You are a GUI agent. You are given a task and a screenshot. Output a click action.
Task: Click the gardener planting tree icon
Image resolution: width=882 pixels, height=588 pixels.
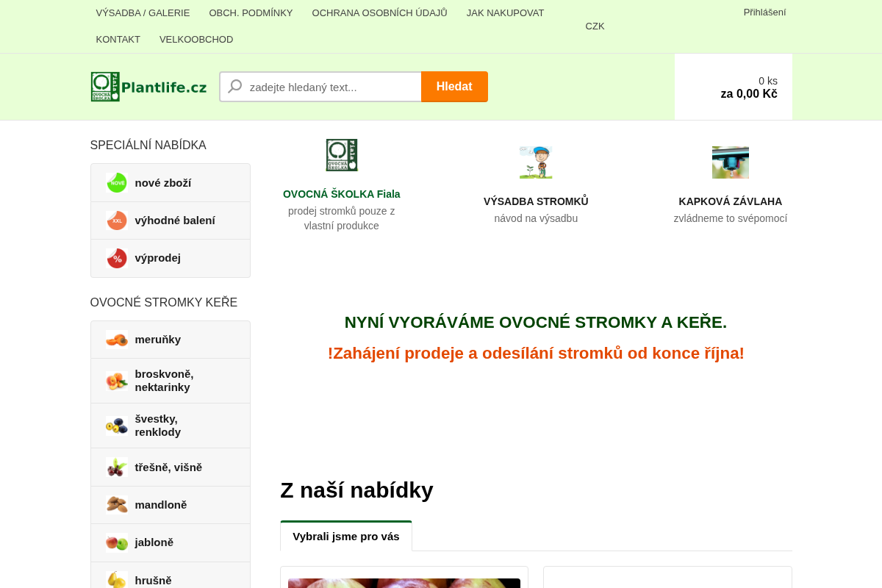(x=536, y=162)
